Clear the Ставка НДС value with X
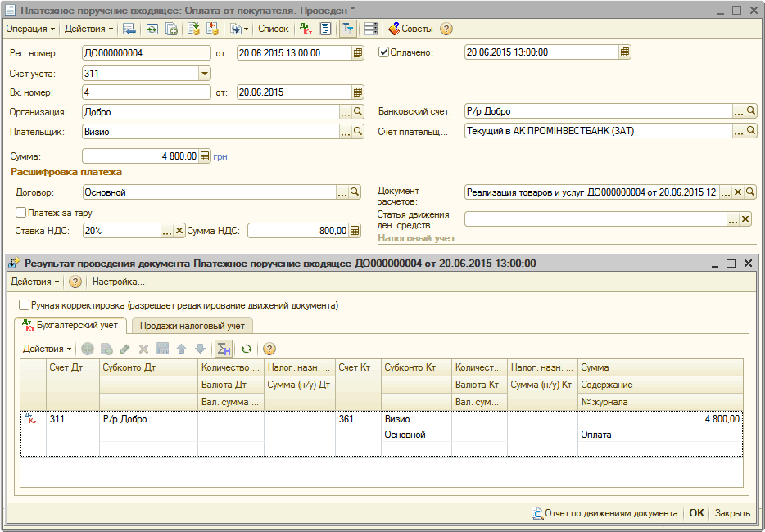 pyautogui.click(x=180, y=232)
